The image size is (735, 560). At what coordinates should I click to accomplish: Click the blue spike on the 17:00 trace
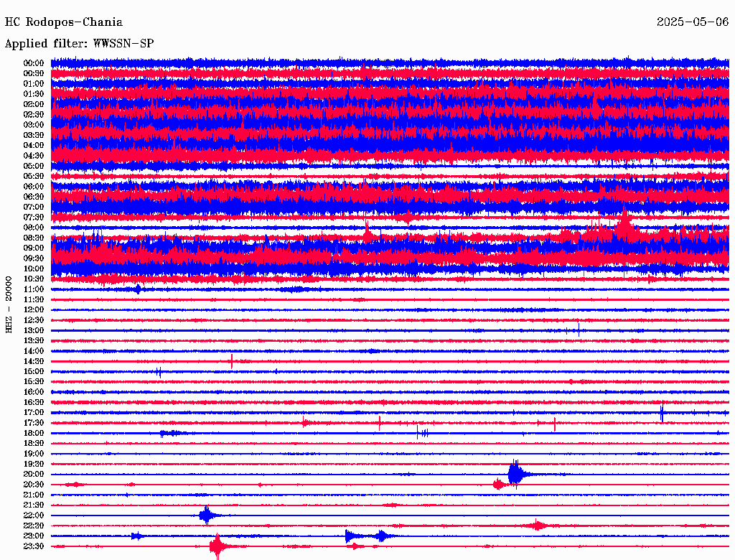[x=662, y=412]
